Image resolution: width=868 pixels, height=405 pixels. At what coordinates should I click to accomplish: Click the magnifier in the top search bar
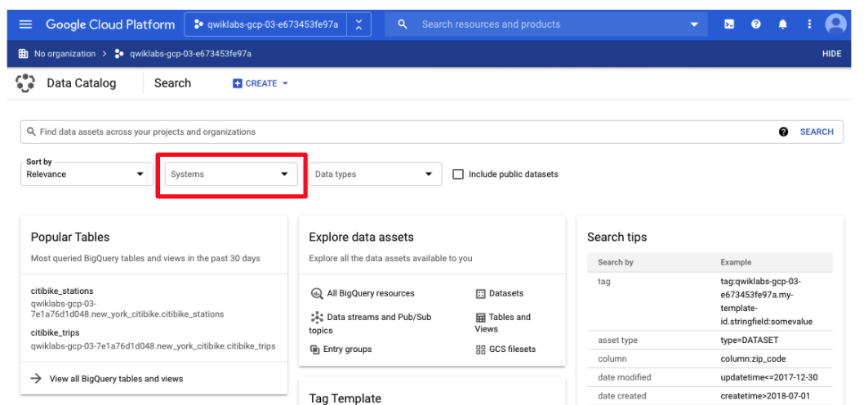tap(403, 24)
